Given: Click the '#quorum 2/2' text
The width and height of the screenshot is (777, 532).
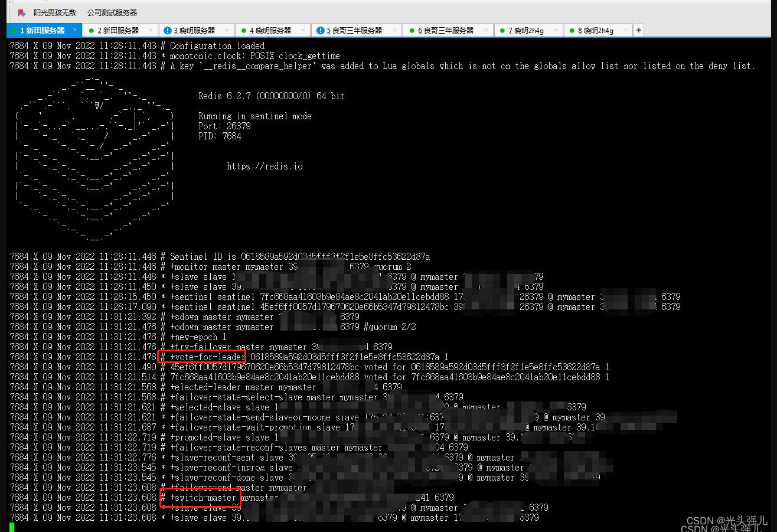Looking at the screenshot, I should point(390,327).
